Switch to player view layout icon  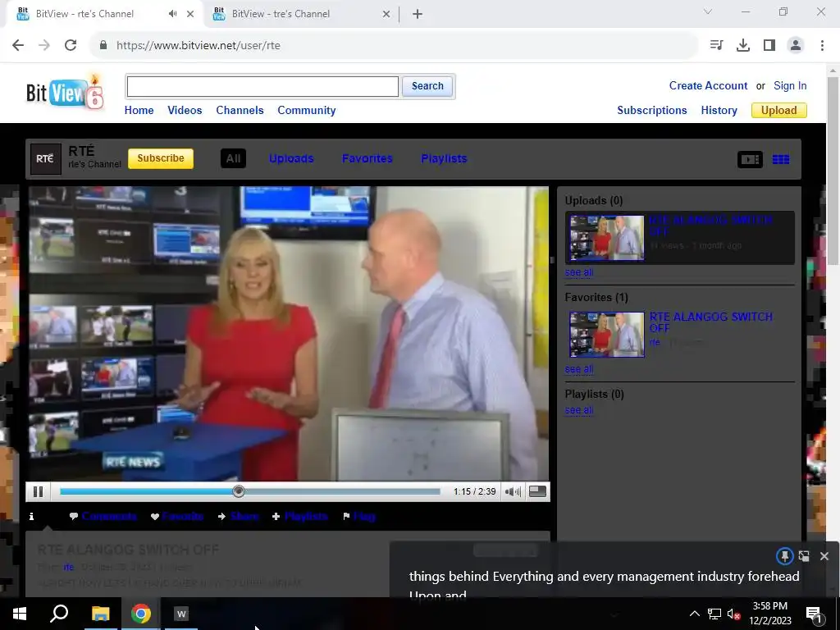coord(750,159)
